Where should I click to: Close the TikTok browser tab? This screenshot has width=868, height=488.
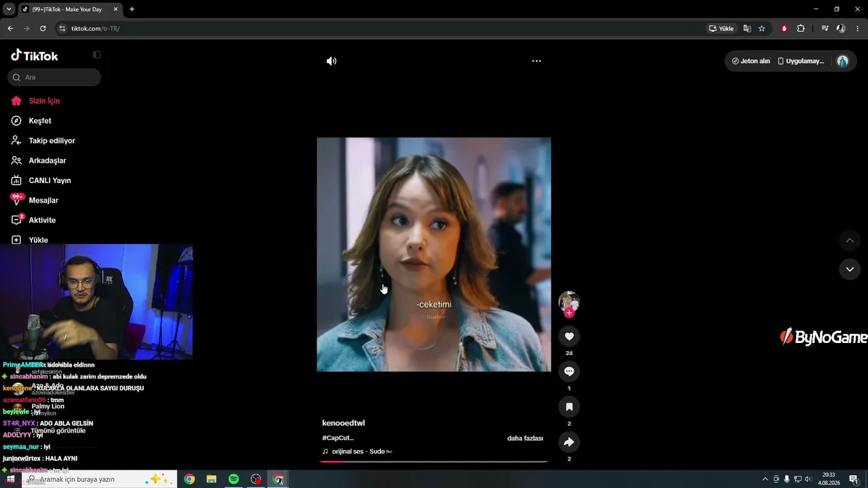[115, 9]
